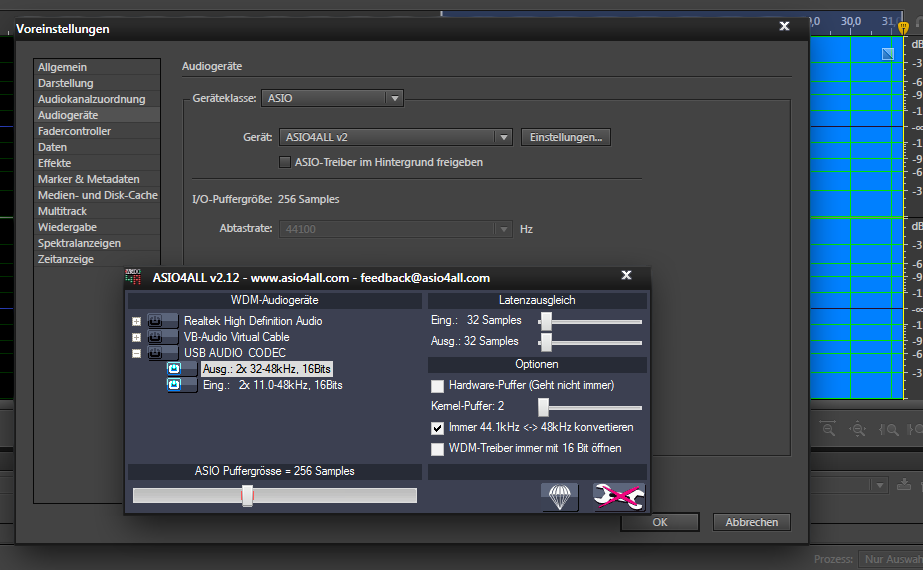Screen dimensions: 923x570
Task: Click VB-Audio Virtual Cable device name
Action: click(237, 337)
